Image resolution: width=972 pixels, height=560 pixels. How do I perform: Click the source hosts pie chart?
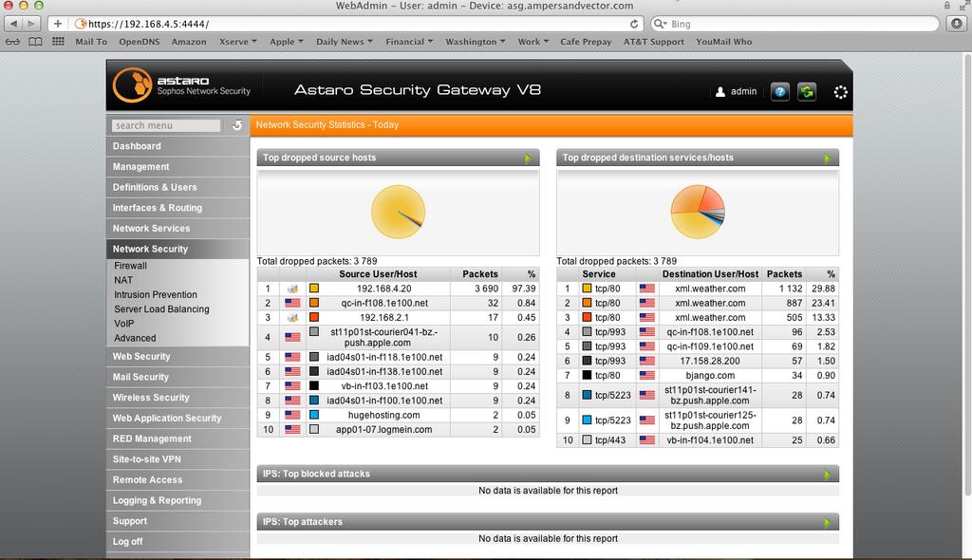(398, 212)
